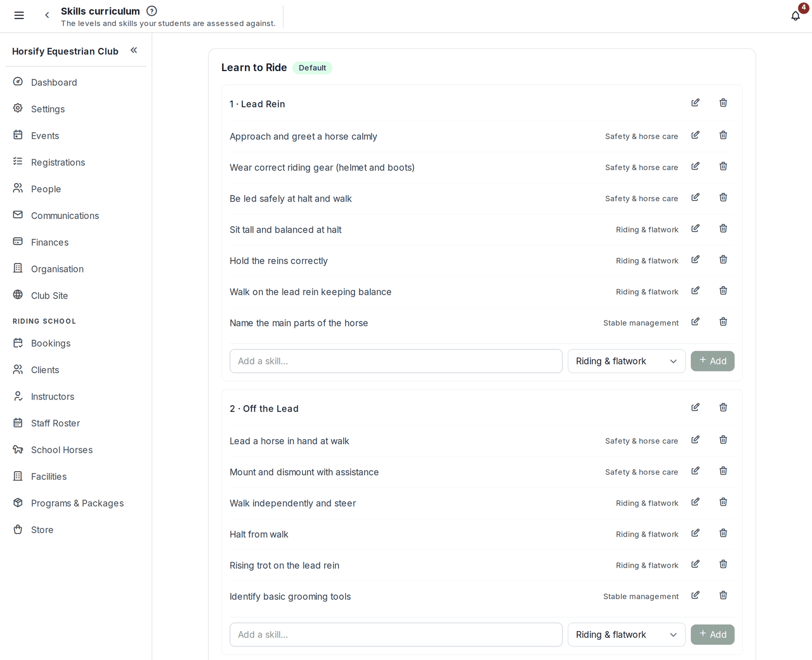Go back using the left arrow

coord(47,15)
